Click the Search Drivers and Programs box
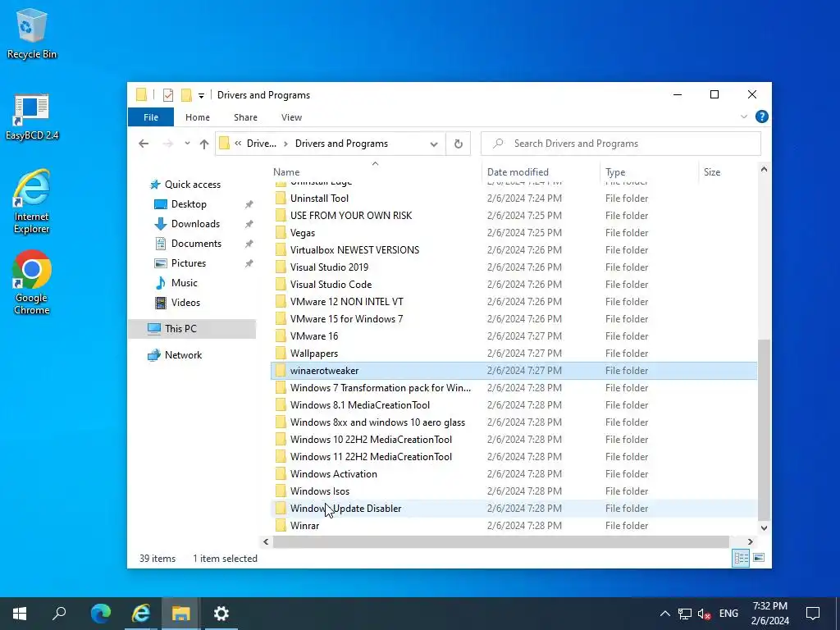840x630 pixels. (x=621, y=144)
